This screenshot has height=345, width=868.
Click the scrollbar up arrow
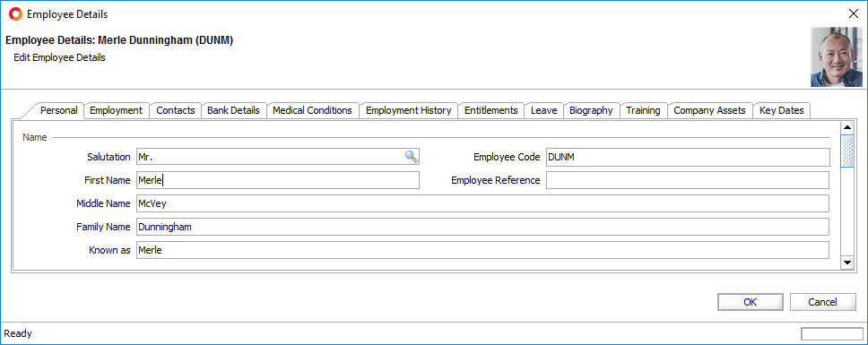click(847, 128)
